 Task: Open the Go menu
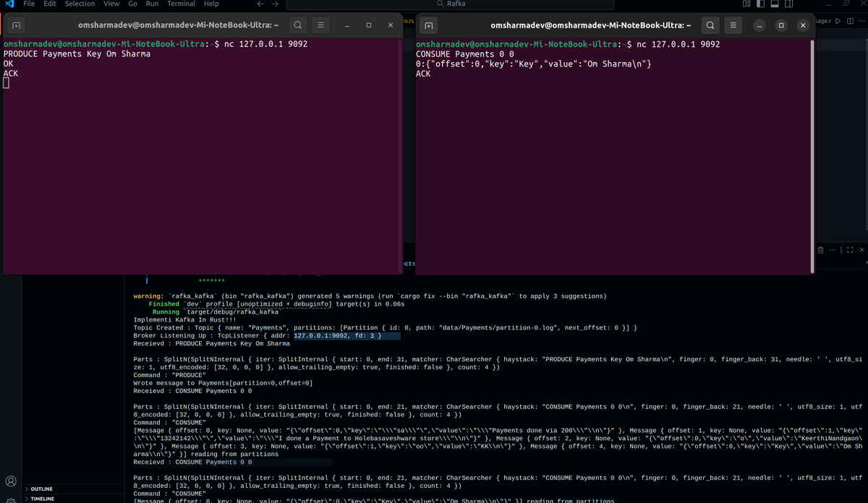click(x=132, y=4)
